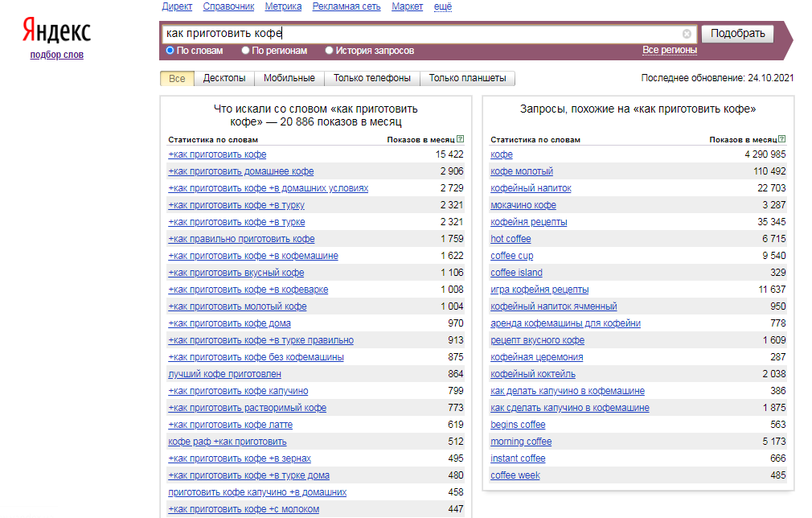Screen dimensions: 812x518
Task: Switch to the 'Мобильные' tab
Action: click(289, 78)
